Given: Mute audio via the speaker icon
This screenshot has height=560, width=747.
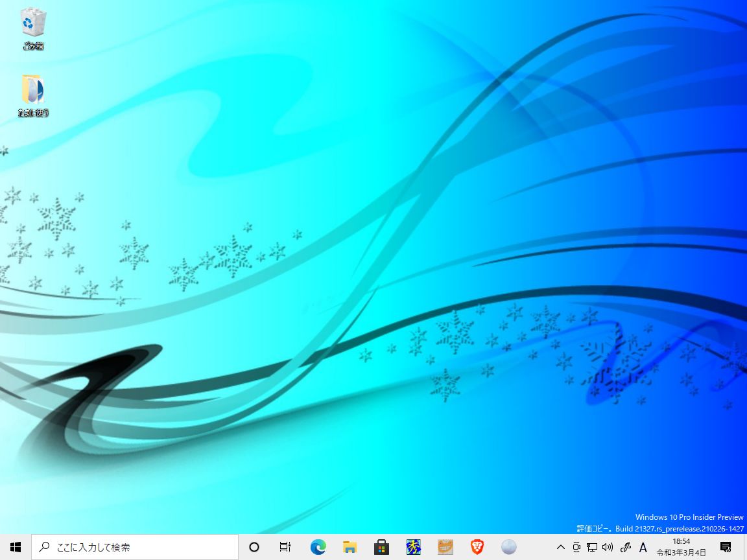Looking at the screenshot, I should coord(607,547).
